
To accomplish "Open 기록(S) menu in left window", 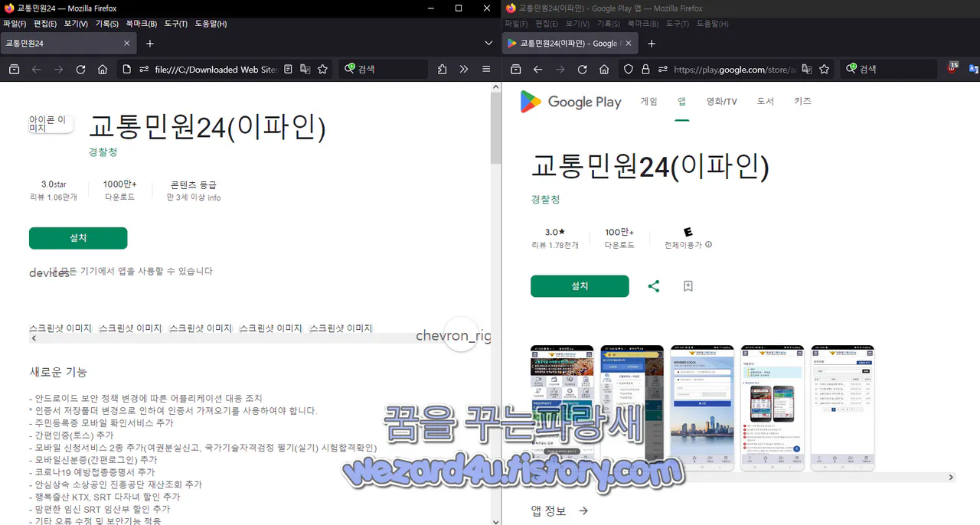I will pos(107,24).
